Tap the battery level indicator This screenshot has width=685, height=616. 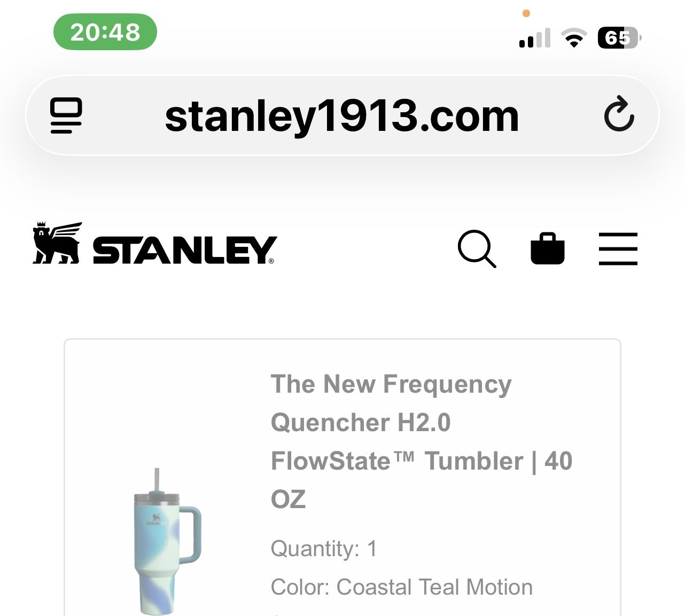pos(618,38)
